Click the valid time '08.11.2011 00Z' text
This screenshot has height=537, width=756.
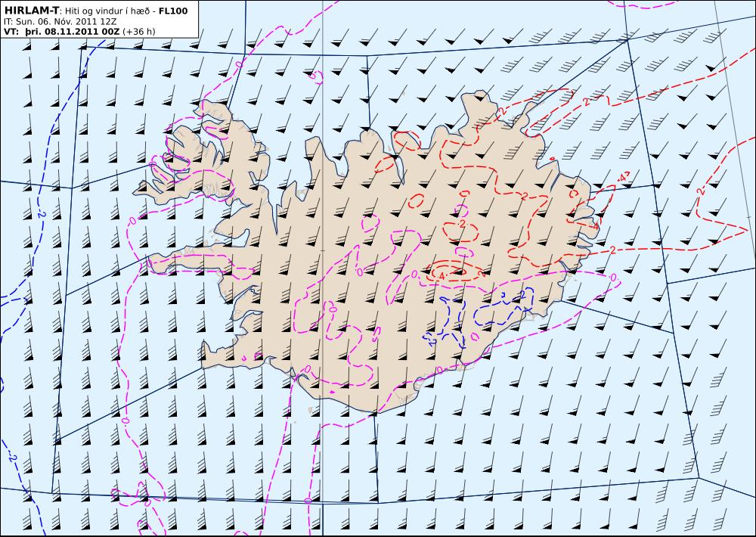click(82, 31)
